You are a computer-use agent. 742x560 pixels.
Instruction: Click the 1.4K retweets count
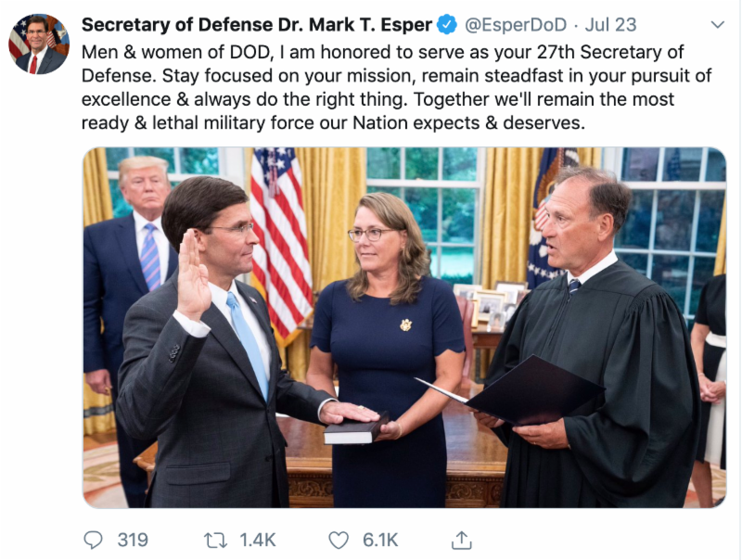(x=258, y=540)
